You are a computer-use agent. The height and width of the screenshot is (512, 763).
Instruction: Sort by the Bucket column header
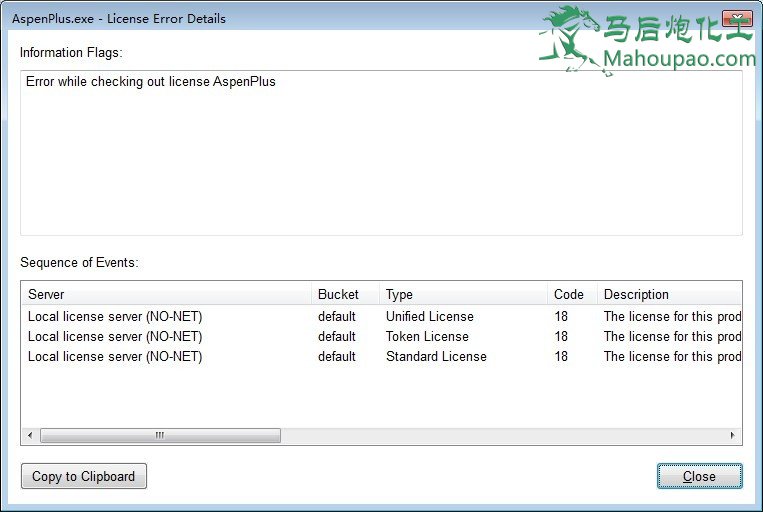345,294
